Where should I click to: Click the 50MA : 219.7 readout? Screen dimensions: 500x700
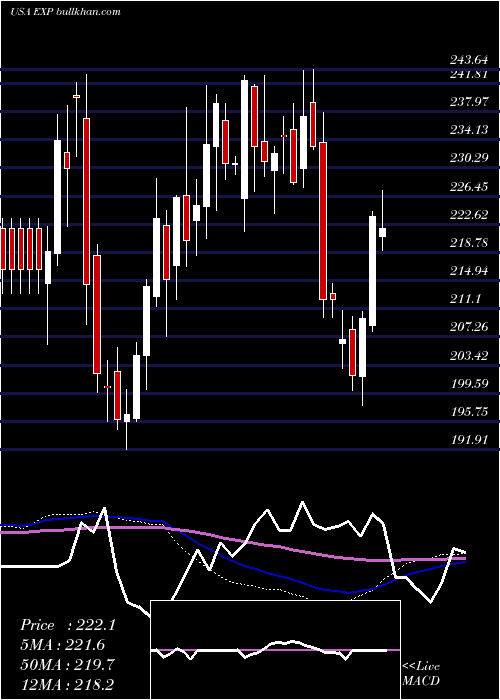click(x=68, y=664)
